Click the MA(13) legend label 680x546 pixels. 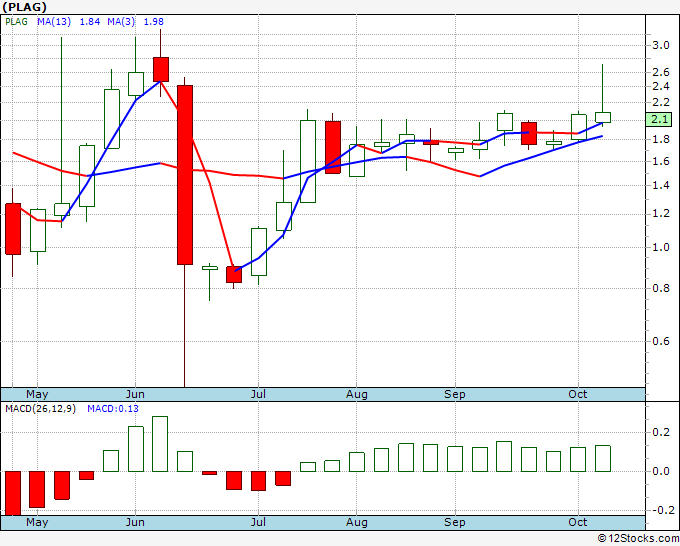click(54, 22)
